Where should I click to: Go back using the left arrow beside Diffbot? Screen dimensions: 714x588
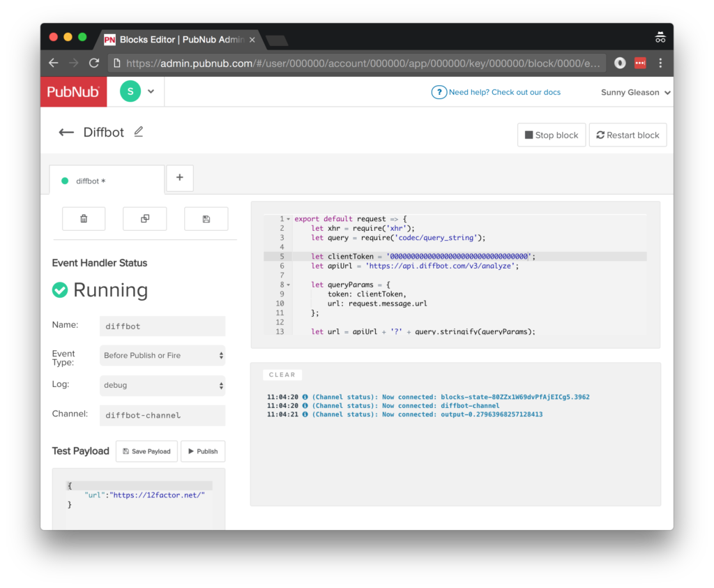pos(66,133)
